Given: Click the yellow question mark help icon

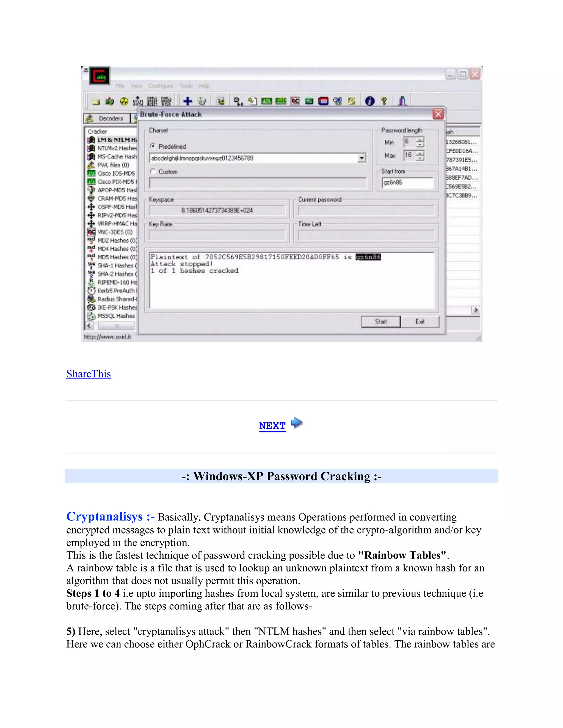Looking at the screenshot, I should 384,101.
